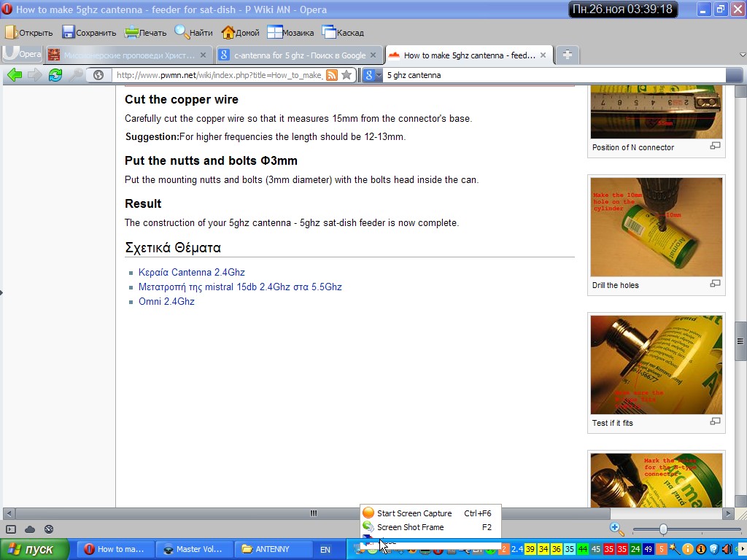Click the Master Volume taskbar button
Image resolution: width=747 pixels, height=560 pixels.
click(195, 550)
